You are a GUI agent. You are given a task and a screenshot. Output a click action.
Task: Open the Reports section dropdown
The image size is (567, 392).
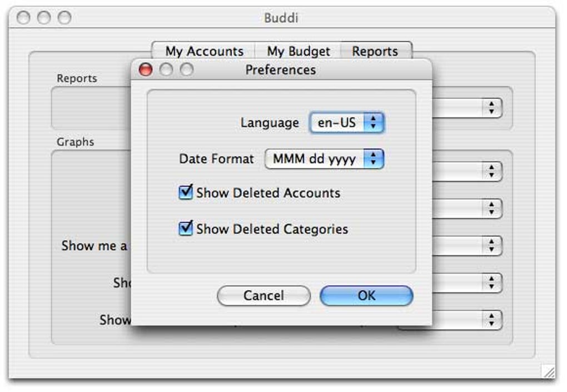point(467,108)
